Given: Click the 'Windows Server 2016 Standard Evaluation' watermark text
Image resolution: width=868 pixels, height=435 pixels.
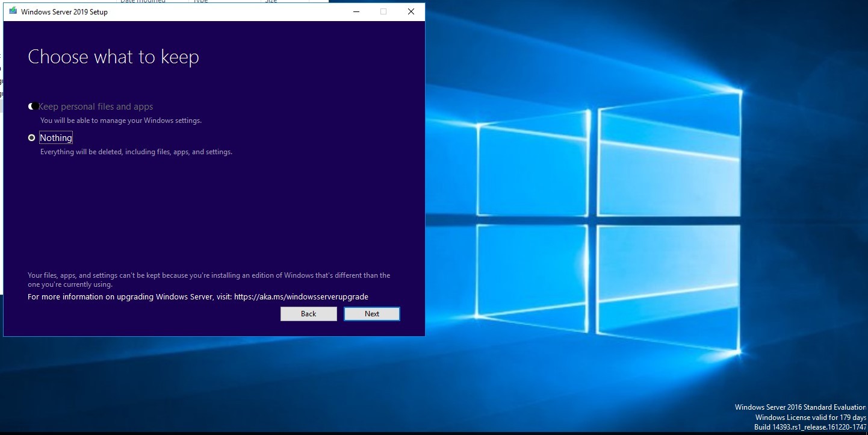Looking at the screenshot, I should [x=800, y=408].
